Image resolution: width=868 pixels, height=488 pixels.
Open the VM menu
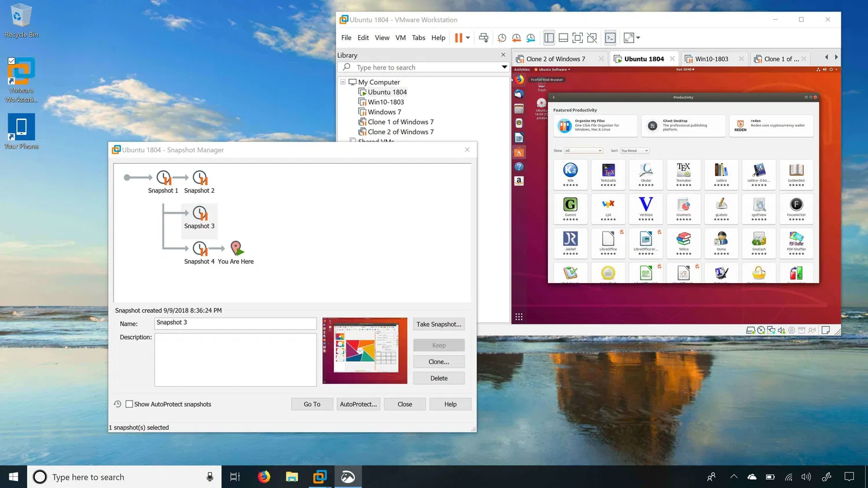click(400, 38)
